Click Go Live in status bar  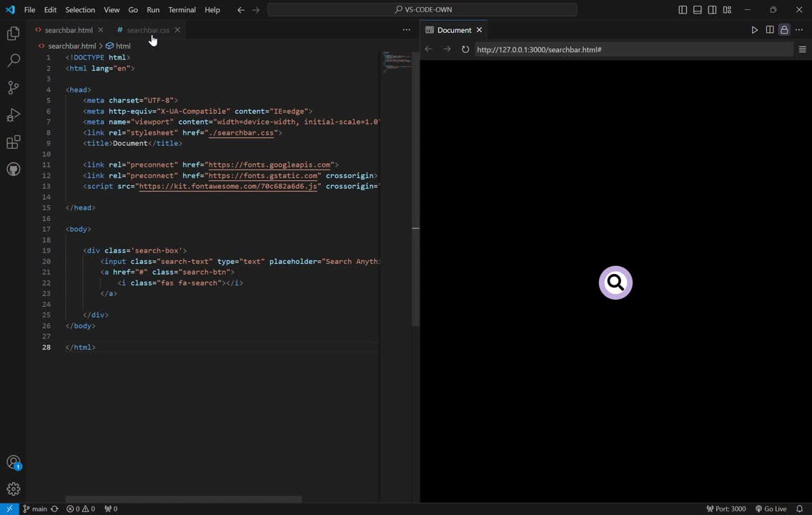click(771, 509)
